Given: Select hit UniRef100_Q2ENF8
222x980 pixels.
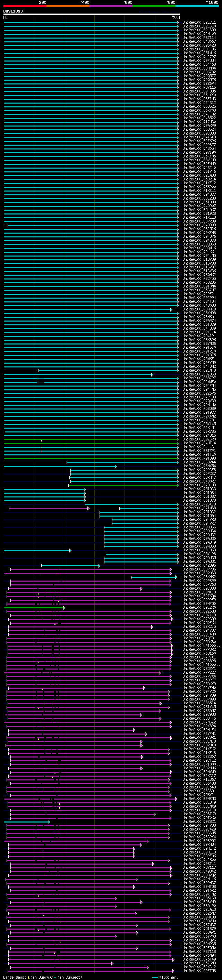Looking at the screenshot, I should pos(199,371).
